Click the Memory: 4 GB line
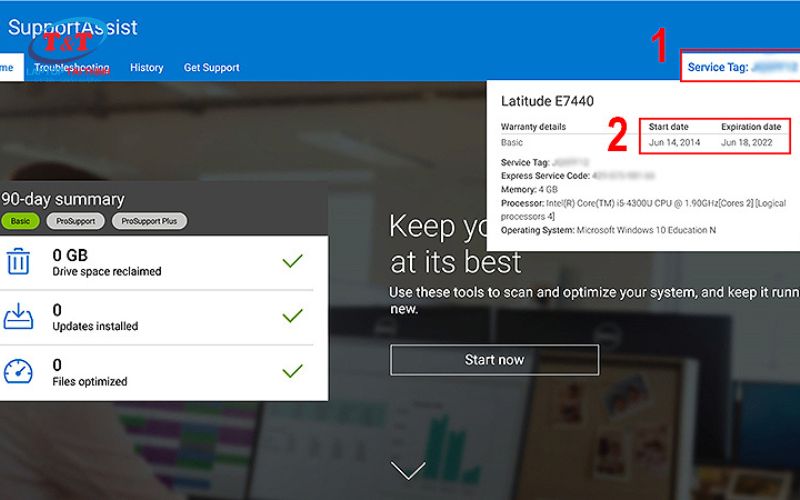800x500 pixels. point(529,189)
